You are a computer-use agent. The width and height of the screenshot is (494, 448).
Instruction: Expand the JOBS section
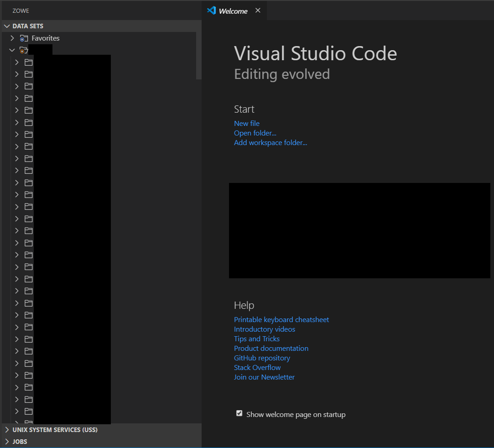pyautogui.click(x=7, y=442)
